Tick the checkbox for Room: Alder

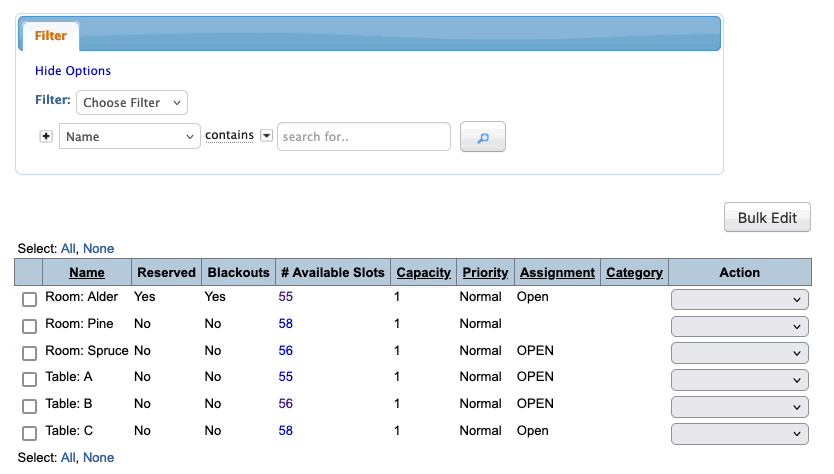pos(29,299)
